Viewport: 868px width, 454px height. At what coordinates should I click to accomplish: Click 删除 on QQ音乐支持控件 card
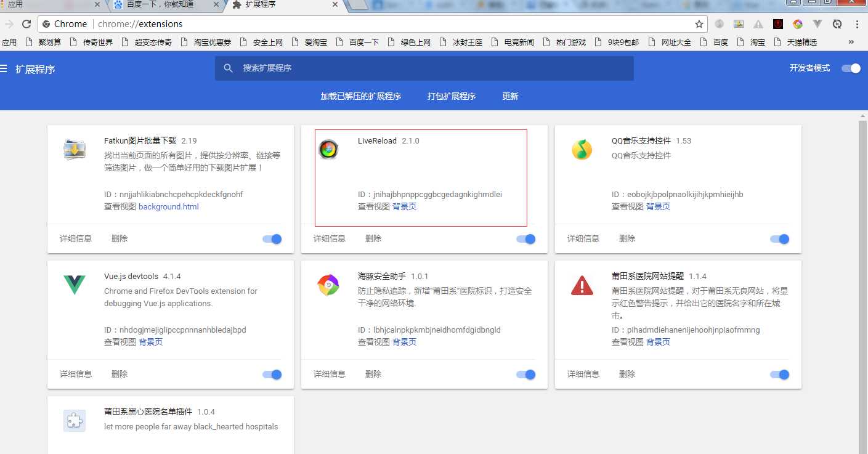click(627, 238)
